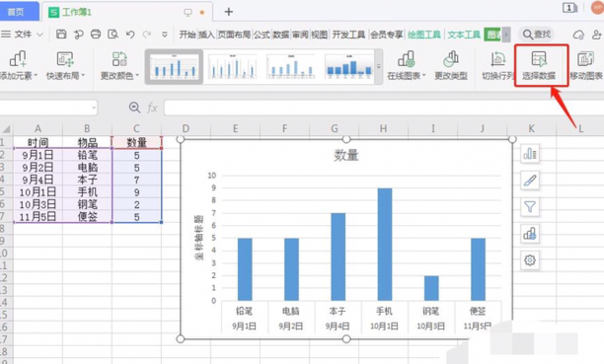Switch to the 开始 ribbon tab
The width and height of the screenshot is (604, 364).
pos(188,35)
